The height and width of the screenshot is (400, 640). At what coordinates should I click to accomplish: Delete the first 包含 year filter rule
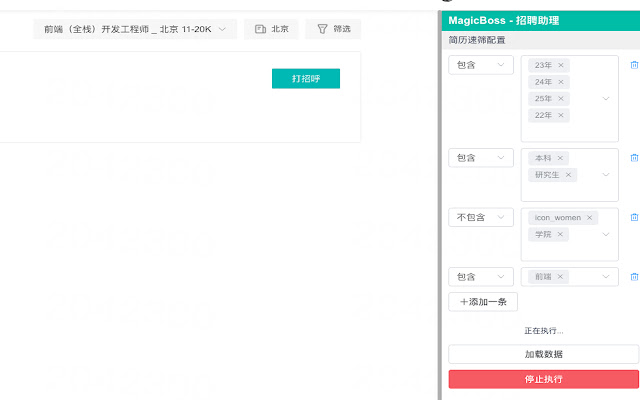tap(634, 65)
